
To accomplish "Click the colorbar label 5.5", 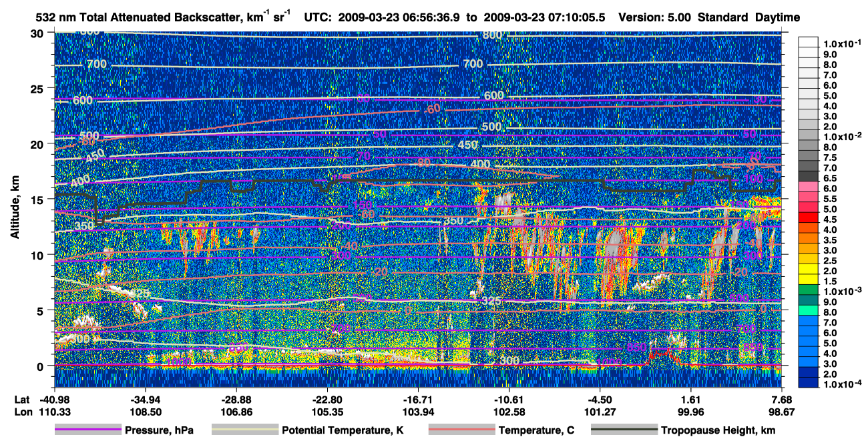I will click(x=830, y=199).
